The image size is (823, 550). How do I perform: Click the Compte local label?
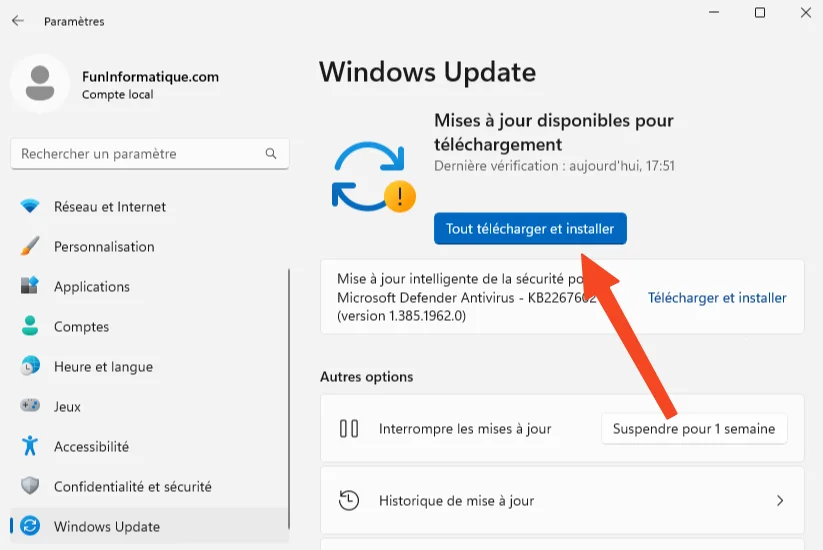coord(118,94)
